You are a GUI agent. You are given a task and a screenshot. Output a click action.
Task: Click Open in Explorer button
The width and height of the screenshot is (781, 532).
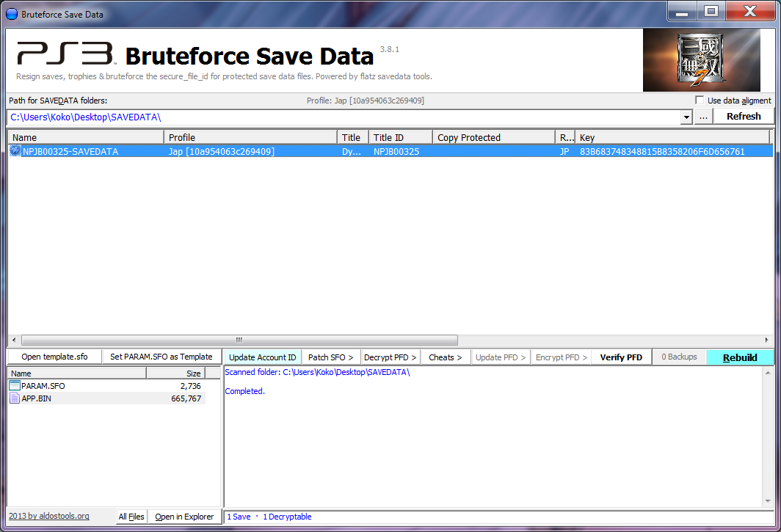click(x=184, y=517)
